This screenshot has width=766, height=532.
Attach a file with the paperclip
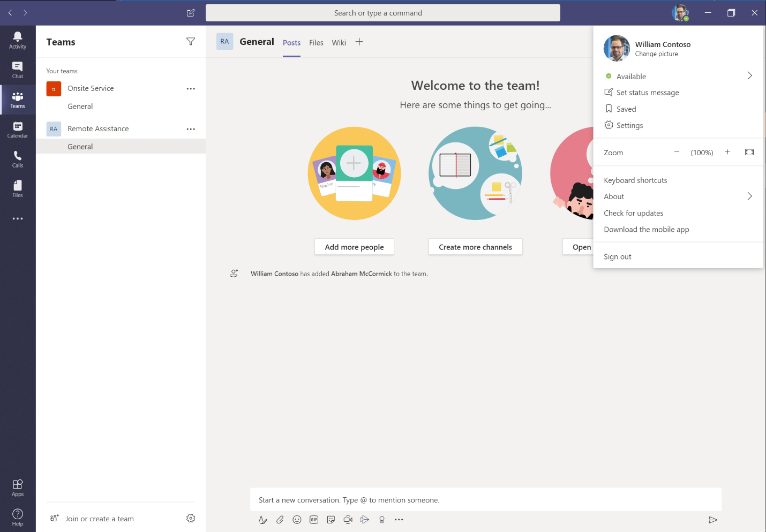tap(280, 520)
